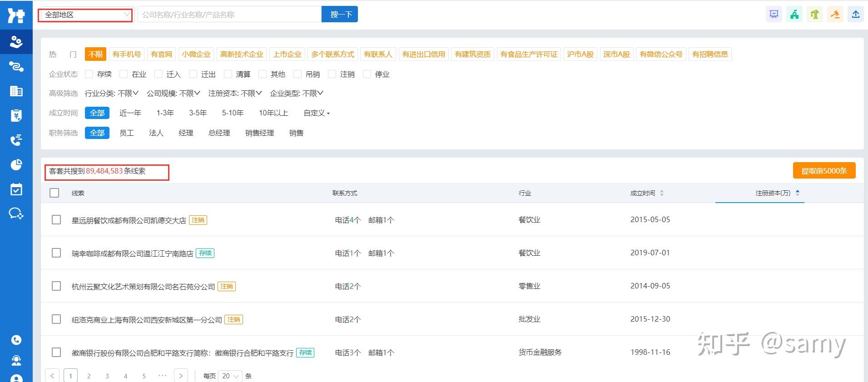Click 提取前5000条 button
The width and height of the screenshot is (868, 382).
coord(824,171)
